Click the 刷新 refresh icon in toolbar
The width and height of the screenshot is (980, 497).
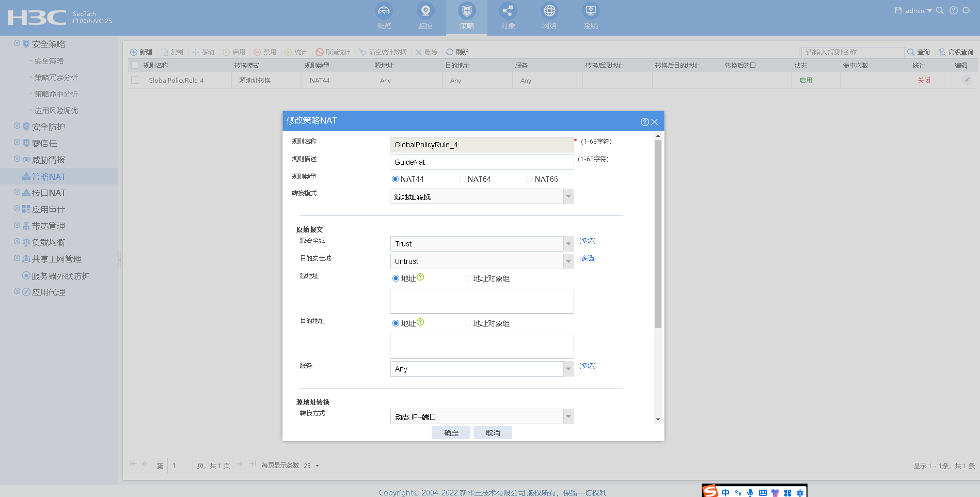(450, 52)
